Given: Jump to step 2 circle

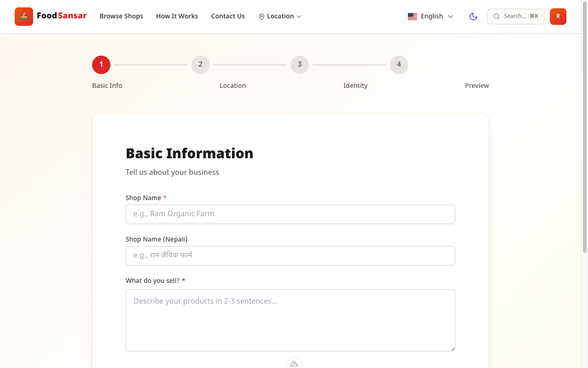Looking at the screenshot, I should click(x=200, y=64).
